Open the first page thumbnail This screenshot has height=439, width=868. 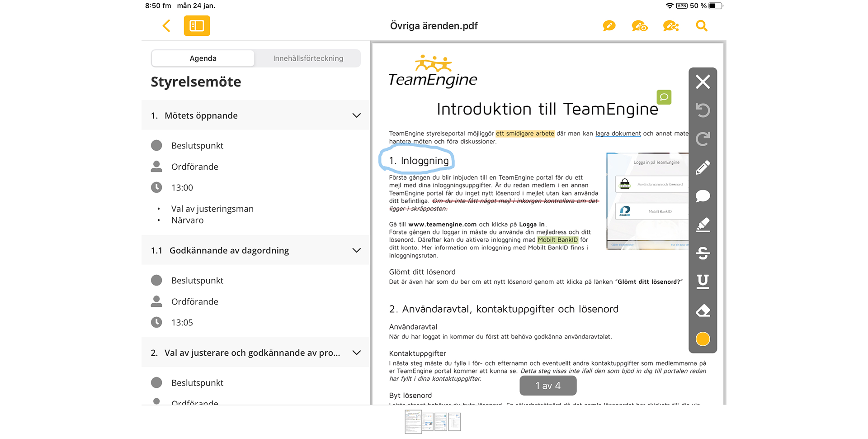point(413,422)
